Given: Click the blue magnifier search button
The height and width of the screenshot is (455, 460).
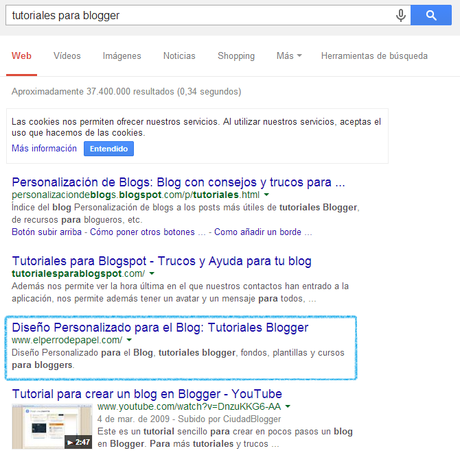Looking at the screenshot, I should pos(431,15).
